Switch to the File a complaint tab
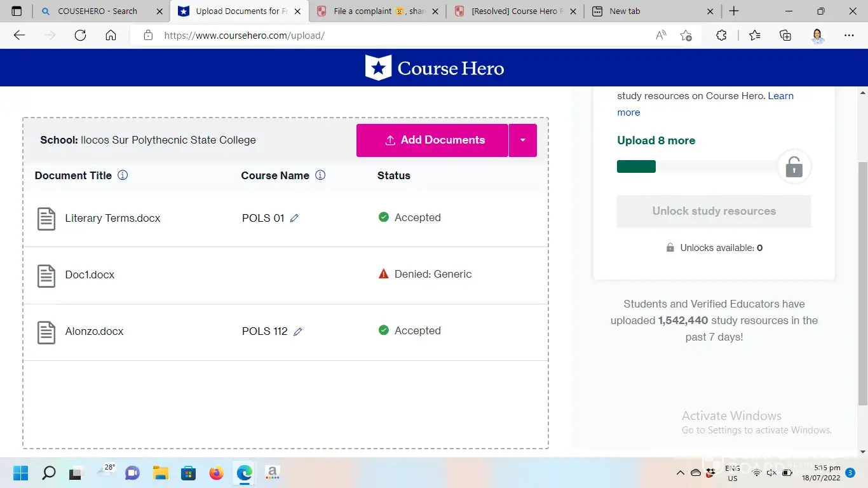 pos(378,11)
